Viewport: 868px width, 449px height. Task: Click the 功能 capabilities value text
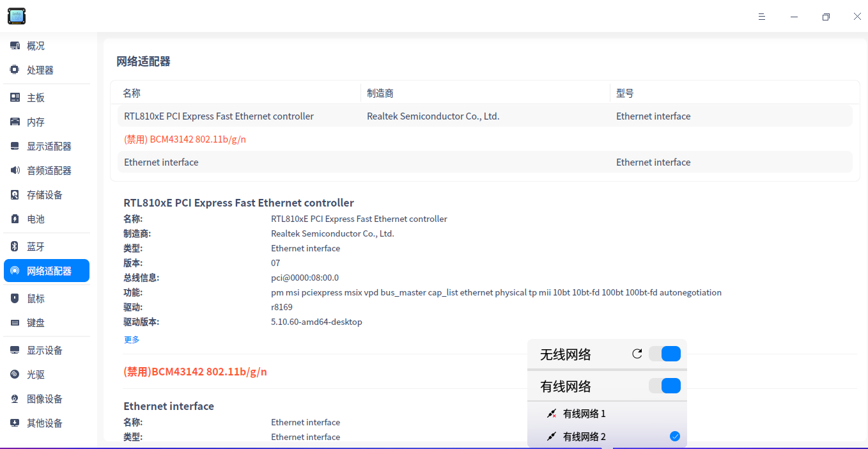(496, 292)
